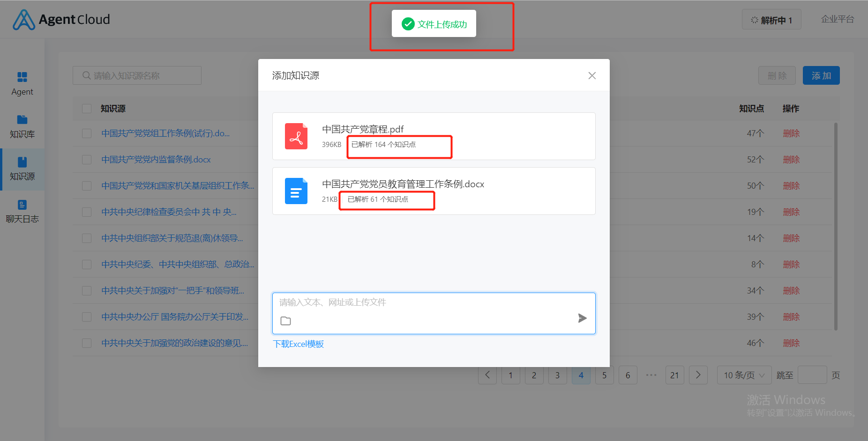Click the 中国共产党党员教育管理工作条例.docx file name
868x441 pixels.
(403, 184)
